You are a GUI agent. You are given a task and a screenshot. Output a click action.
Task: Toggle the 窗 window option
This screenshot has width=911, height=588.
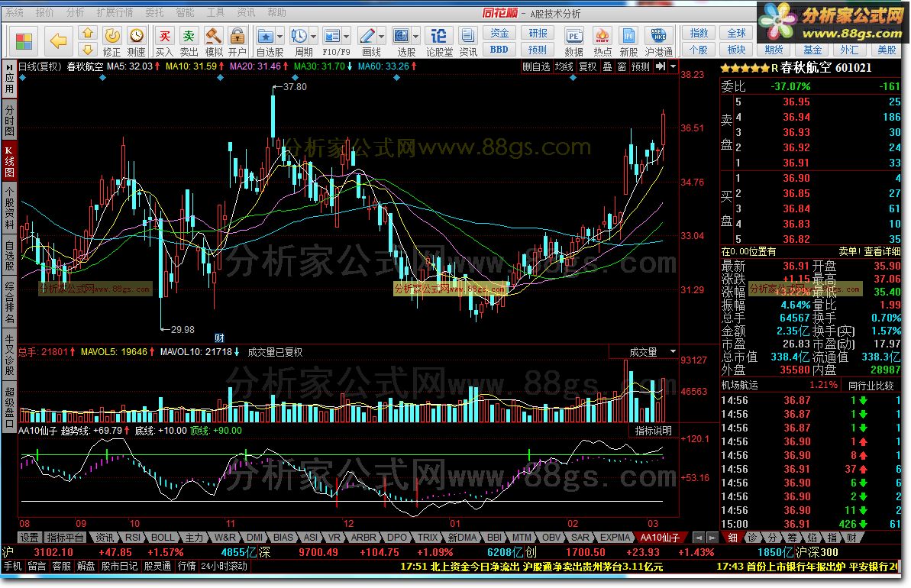tap(622, 67)
